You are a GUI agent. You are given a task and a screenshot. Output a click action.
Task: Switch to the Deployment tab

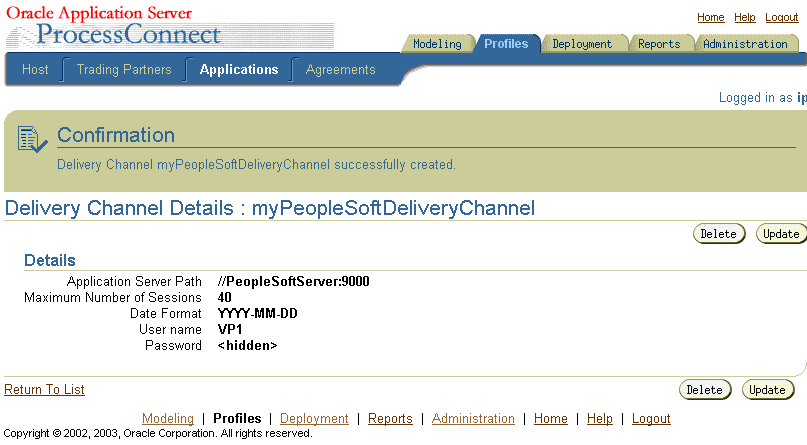[582, 44]
